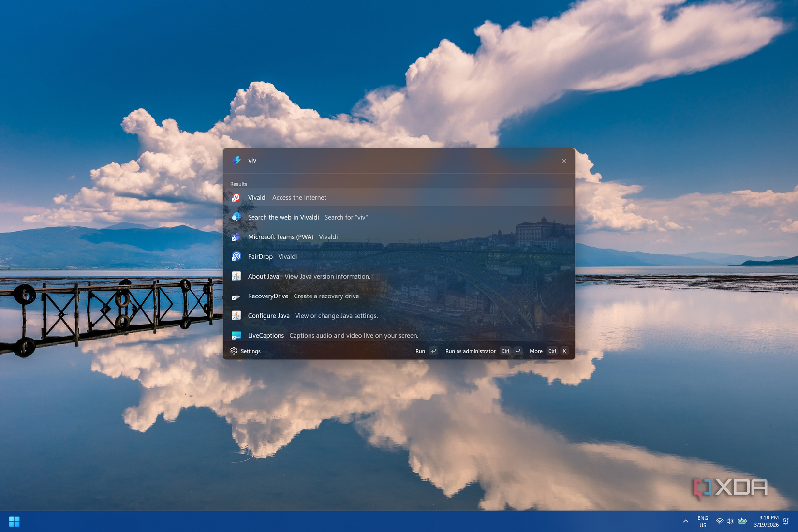Select the Search for "viv" web result
The width and height of the screenshot is (798, 532).
[x=399, y=217]
